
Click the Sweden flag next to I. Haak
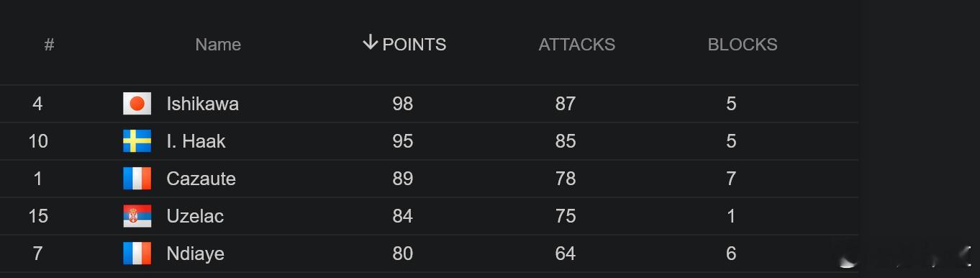(137, 141)
